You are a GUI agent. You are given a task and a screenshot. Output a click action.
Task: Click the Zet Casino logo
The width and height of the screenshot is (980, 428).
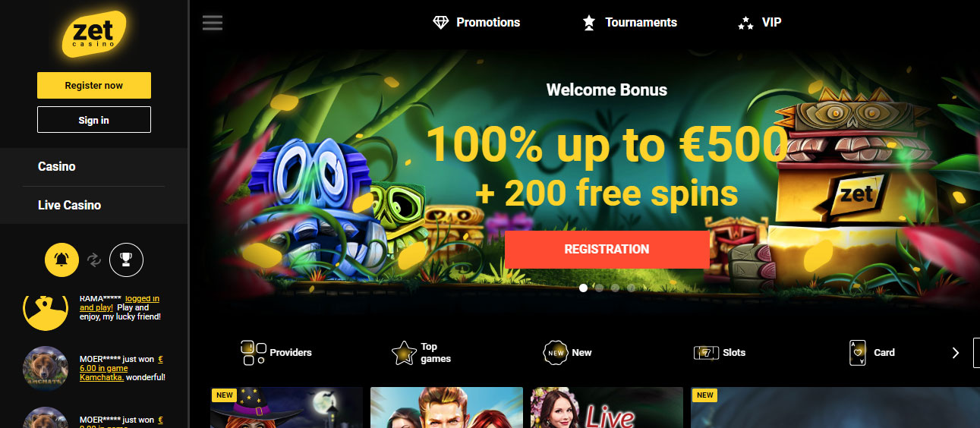[93, 34]
